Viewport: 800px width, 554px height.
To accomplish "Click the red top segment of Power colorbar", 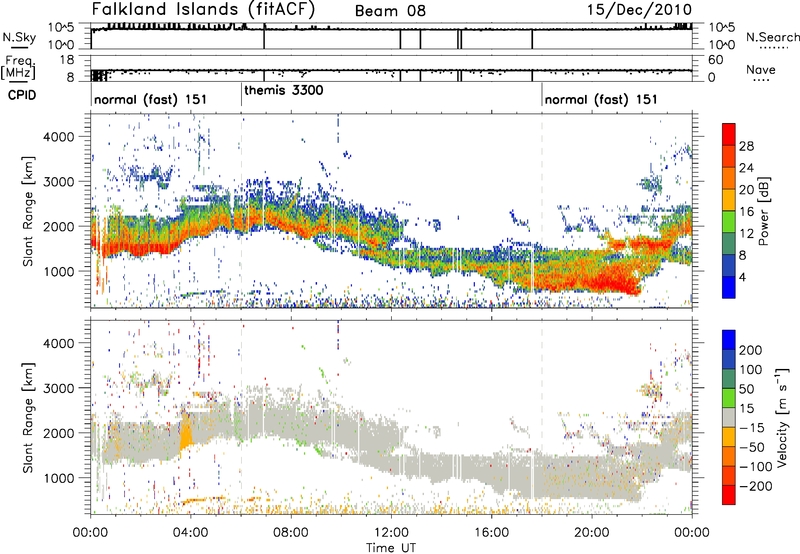I will click(x=729, y=134).
